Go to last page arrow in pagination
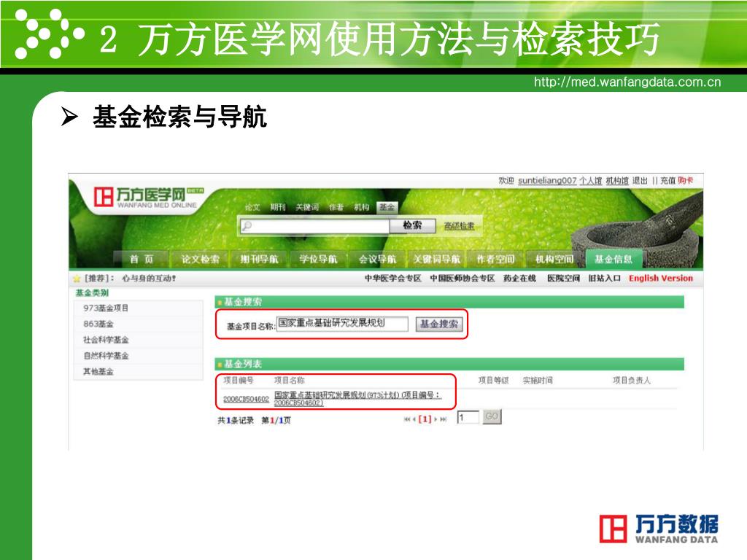 click(443, 419)
